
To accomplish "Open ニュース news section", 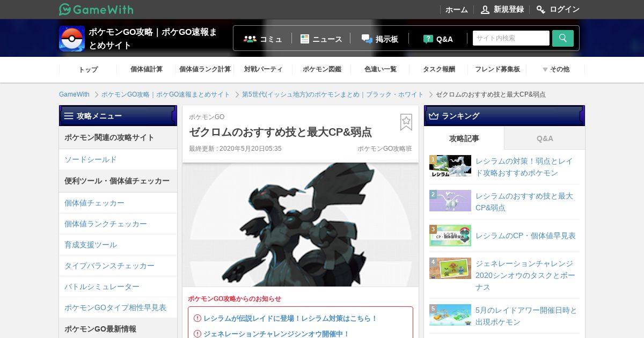I will click(321, 39).
